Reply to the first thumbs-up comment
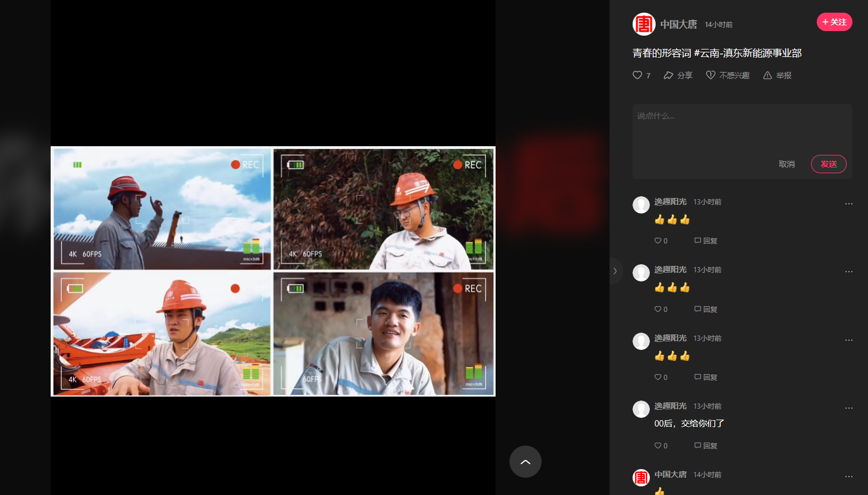Image resolution: width=868 pixels, height=495 pixels. [x=706, y=241]
